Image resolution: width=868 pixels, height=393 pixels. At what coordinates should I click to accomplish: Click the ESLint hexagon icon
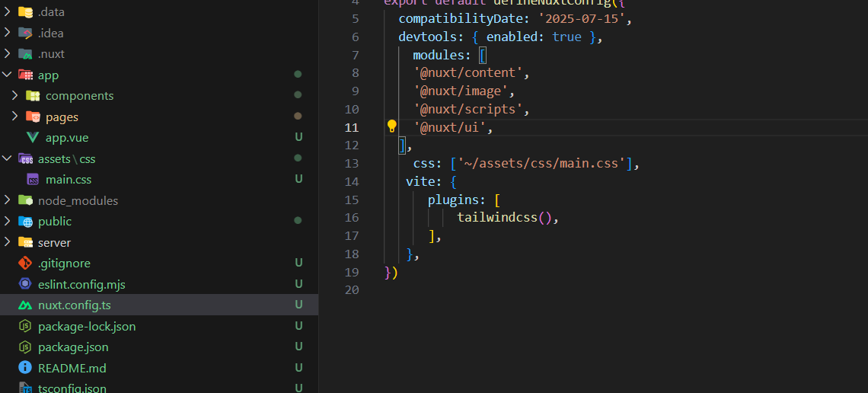click(x=25, y=285)
